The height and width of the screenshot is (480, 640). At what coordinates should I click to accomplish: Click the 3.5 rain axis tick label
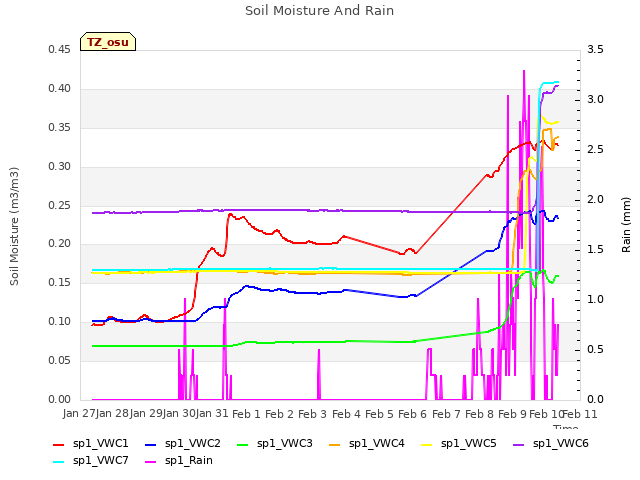[596, 49]
